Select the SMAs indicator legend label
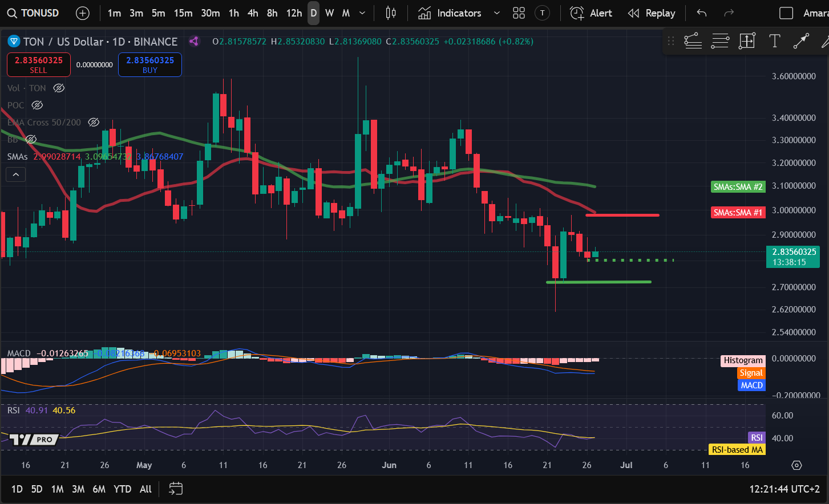This screenshot has height=504, width=829. (18, 156)
